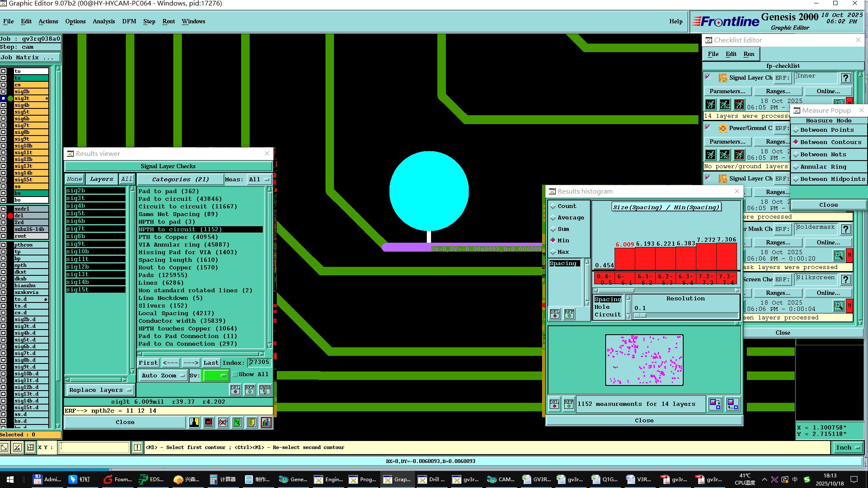Click histogram-to-layer icon in Results histogram
The height and width of the screenshot is (488, 868).
715,404
